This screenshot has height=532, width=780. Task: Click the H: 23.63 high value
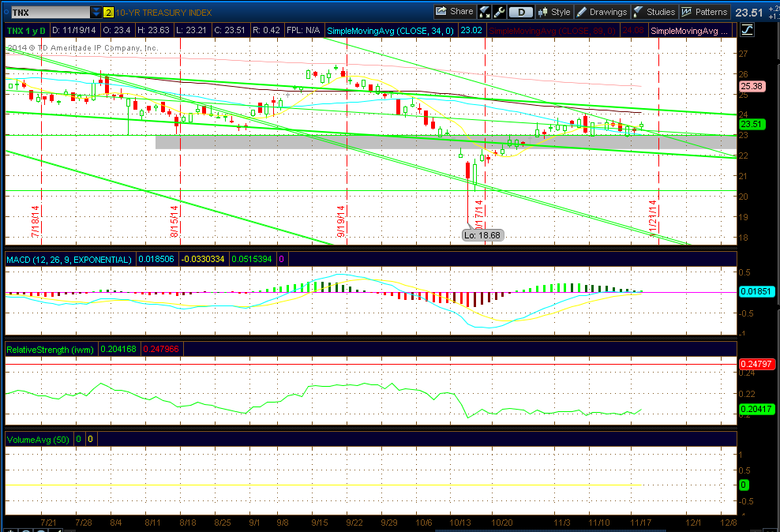pos(153,30)
